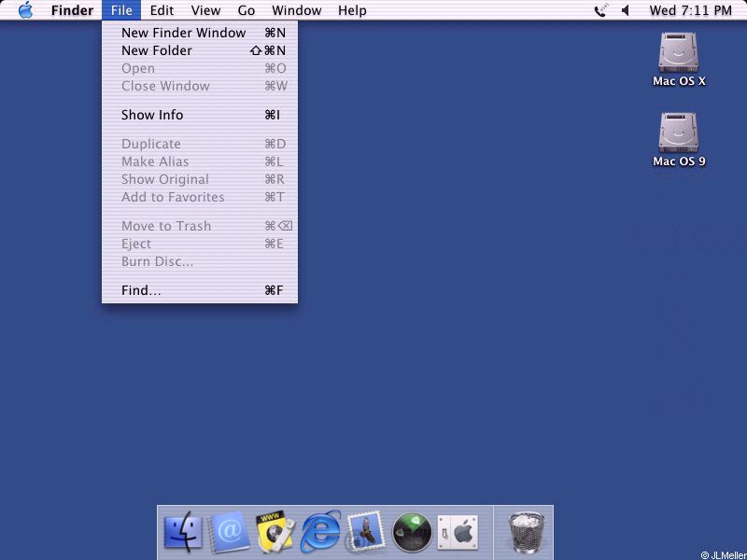Screen dimensions: 747x560
Task: Launch Internet Explorer from the Dock
Action: click(320, 532)
